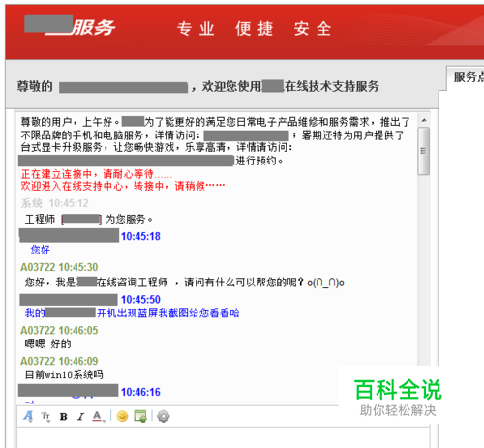484x448 pixels.
Task: Open the Tr font size dropdown
Action: click(x=45, y=417)
